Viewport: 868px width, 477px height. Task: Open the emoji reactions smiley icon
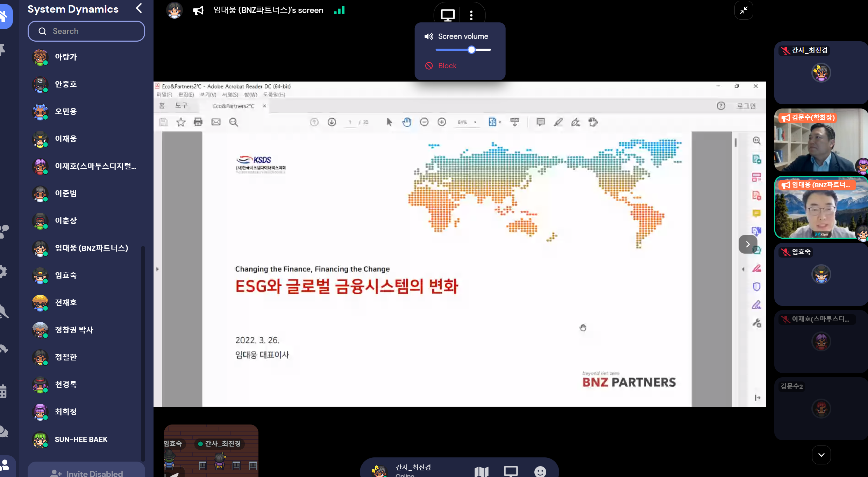click(x=540, y=471)
